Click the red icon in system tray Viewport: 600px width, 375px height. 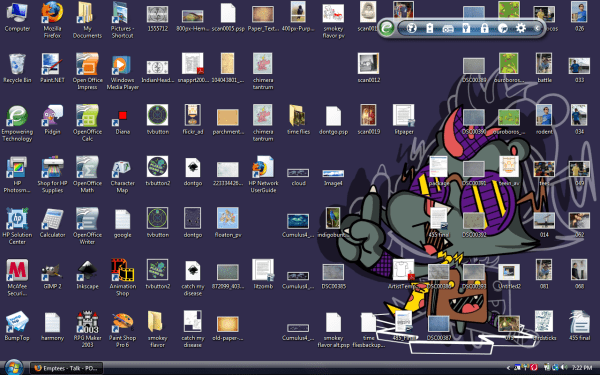click(534, 368)
